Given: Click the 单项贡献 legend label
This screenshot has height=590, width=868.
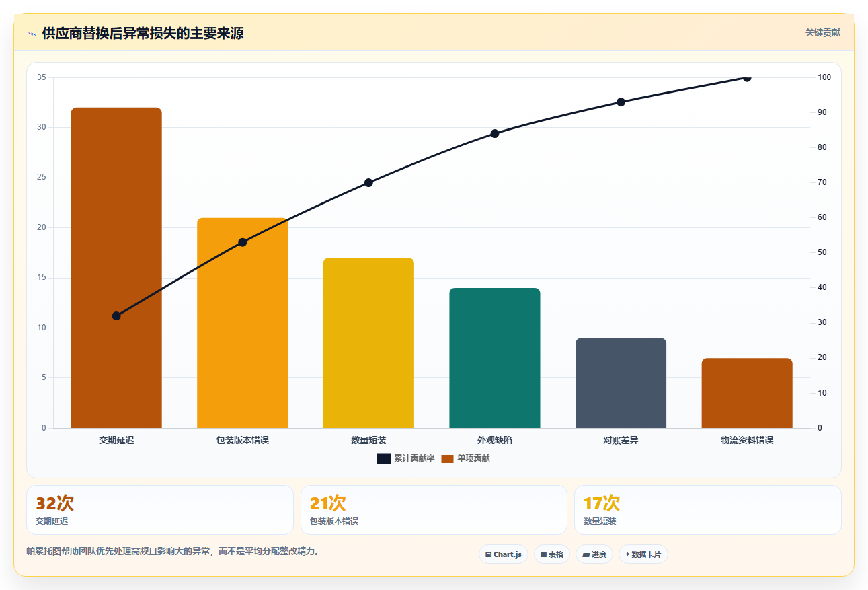Looking at the screenshot, I should (x=474, y=458).
